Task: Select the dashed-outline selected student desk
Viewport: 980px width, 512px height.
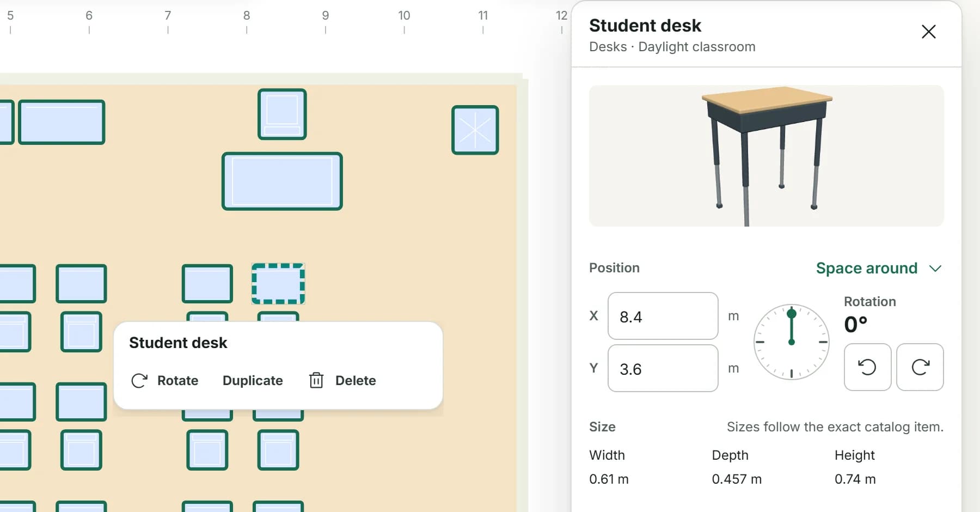Action: 278,284
